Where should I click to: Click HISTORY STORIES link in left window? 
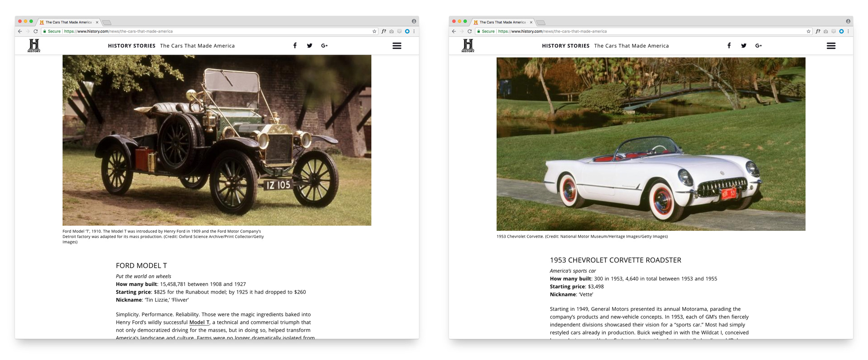(132, 46)
